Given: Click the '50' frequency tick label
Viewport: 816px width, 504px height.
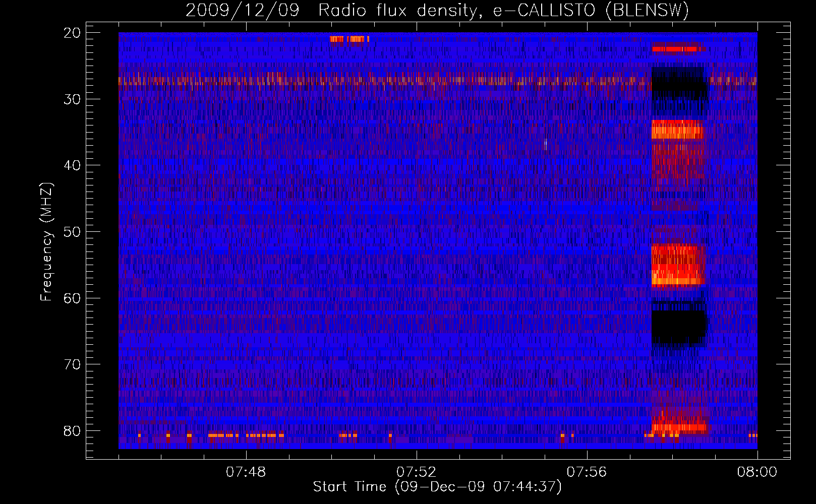Looking at the screenshot, I should pyautogui.click(x=73, y=232).
